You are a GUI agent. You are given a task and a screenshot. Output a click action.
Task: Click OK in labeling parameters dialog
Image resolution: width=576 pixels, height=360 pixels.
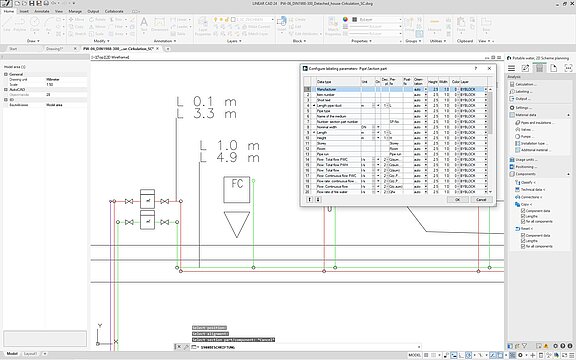(x=457, y=199)
